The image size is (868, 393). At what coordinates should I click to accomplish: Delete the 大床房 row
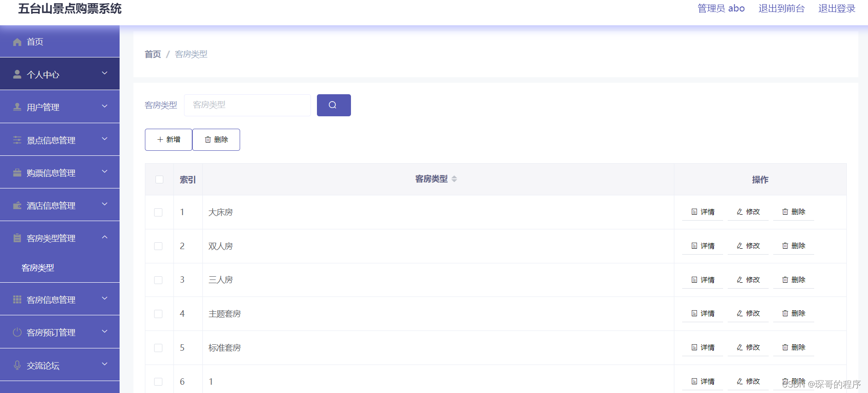click(793, 212)
